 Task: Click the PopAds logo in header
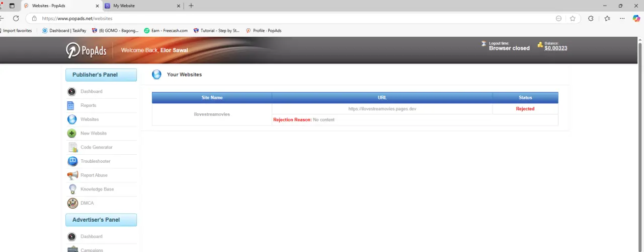pyautogui.click(x=86, y=50)
